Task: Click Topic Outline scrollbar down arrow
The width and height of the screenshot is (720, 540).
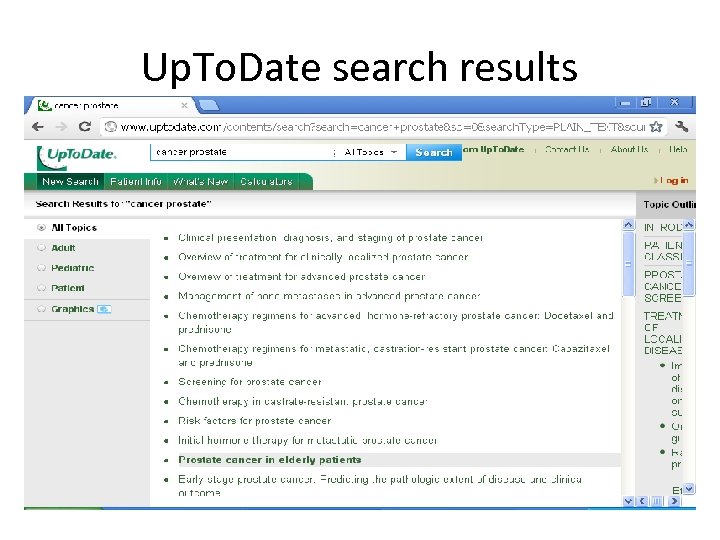Action: (689, 489)
